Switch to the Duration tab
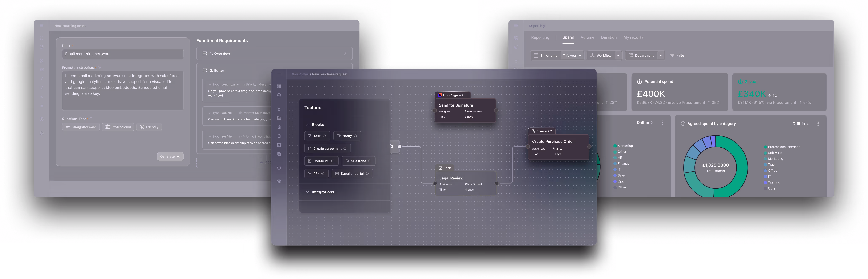Screen dimensions: 868x279 pos(609,37)
